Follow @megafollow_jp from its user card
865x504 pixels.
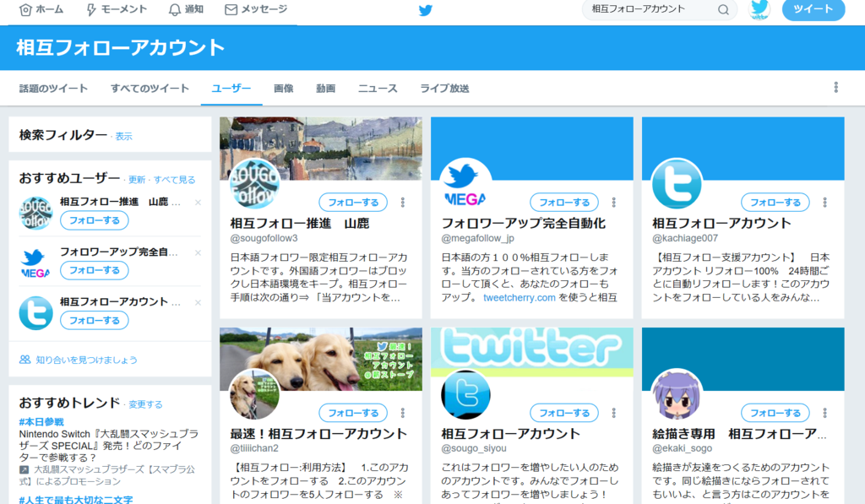click(563, 203)
